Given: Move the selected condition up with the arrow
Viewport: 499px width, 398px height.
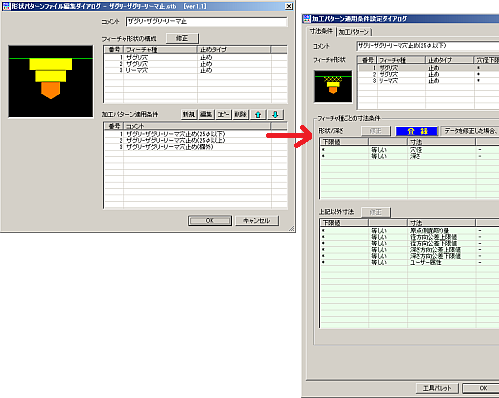Looking at the screenshot, I should 258,114.
